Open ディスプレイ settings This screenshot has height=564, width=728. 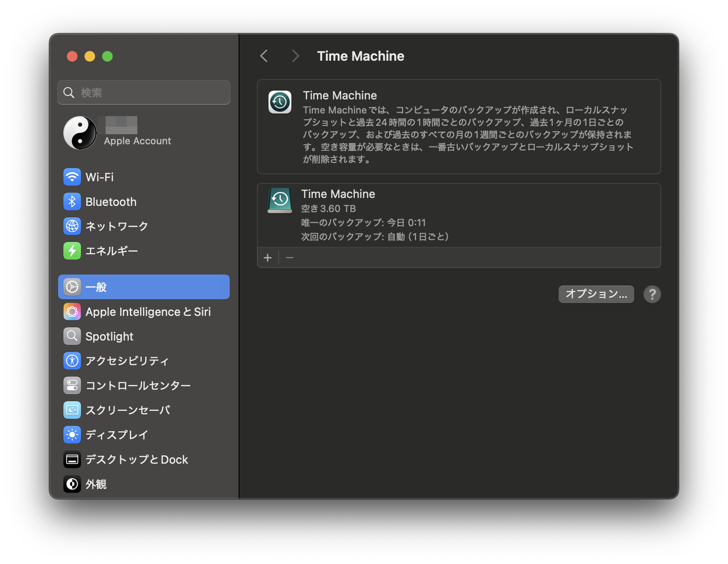pyautogui.click(x=117, y=435)
